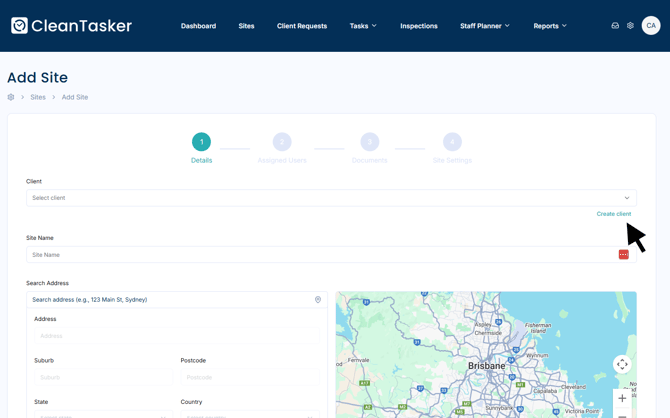Click the breadcrumb home gear icon
Screen dimensions: 670x418
11,97
